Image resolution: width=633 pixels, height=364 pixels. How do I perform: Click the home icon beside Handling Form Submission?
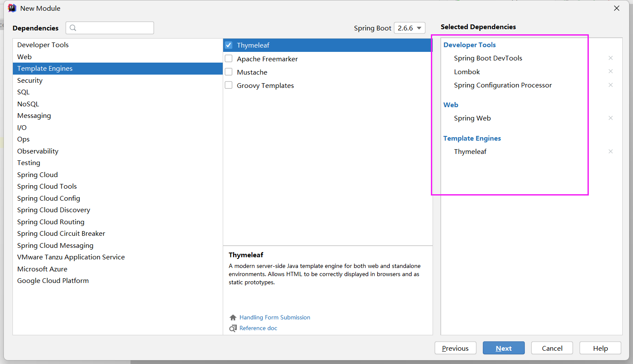pos(233,317)
